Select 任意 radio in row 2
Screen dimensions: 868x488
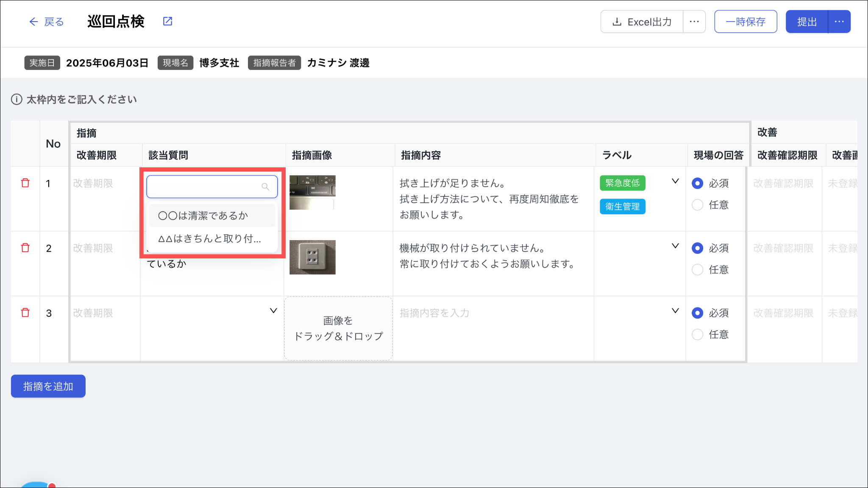pos(697,270)
